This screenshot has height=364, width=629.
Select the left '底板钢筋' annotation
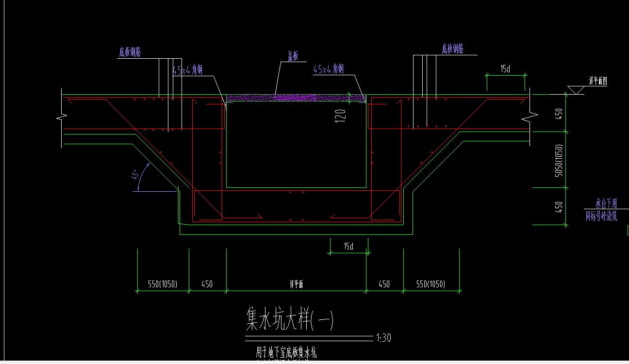pyautogui.click(x=130, y=52)
